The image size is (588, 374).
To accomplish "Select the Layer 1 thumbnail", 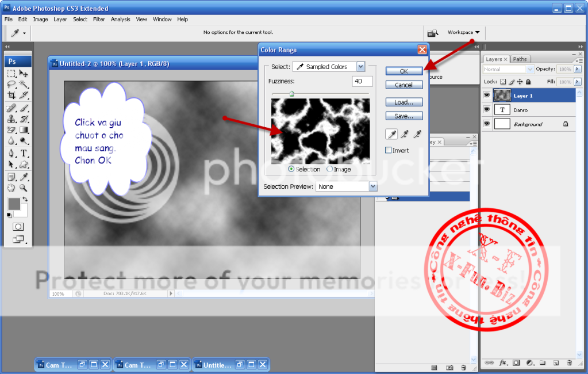I will point(502,96).
